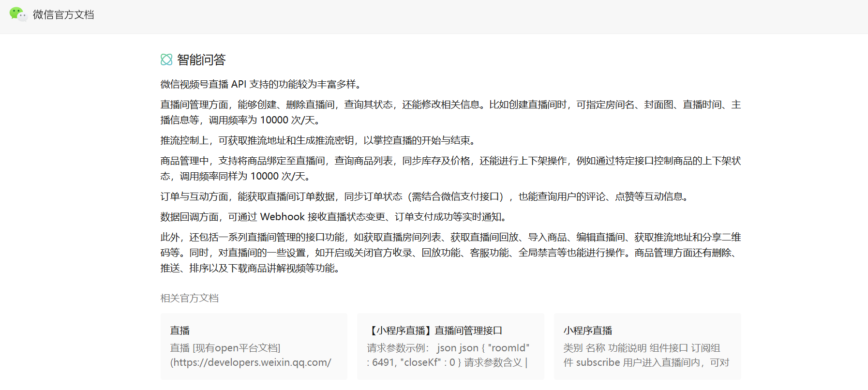Click the paragraph starting 直播间管理方面
The width and height of the screenshot is (868, 390).
coord(451,112)
